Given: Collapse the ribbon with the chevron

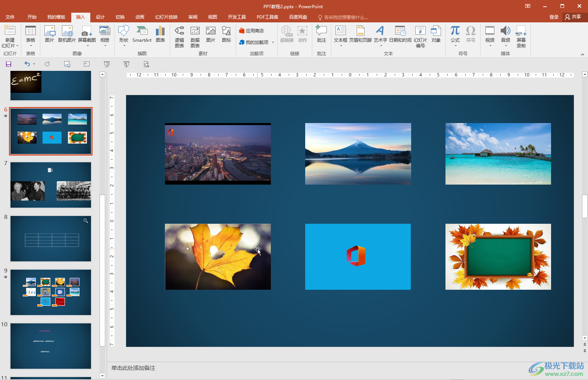Looking at the screenshot, I should coord(582,54).
